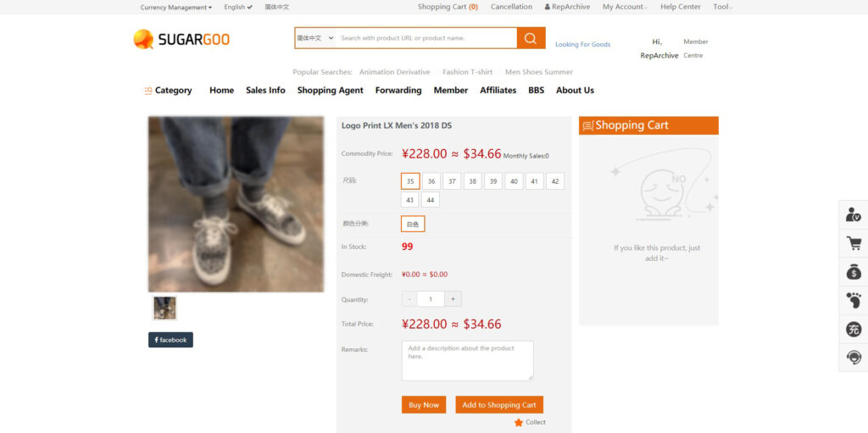The height and width of the screenshot is (433, 868).
Task: Open the recharge circle icon in sidebar
Action: (x=854, y=329)
